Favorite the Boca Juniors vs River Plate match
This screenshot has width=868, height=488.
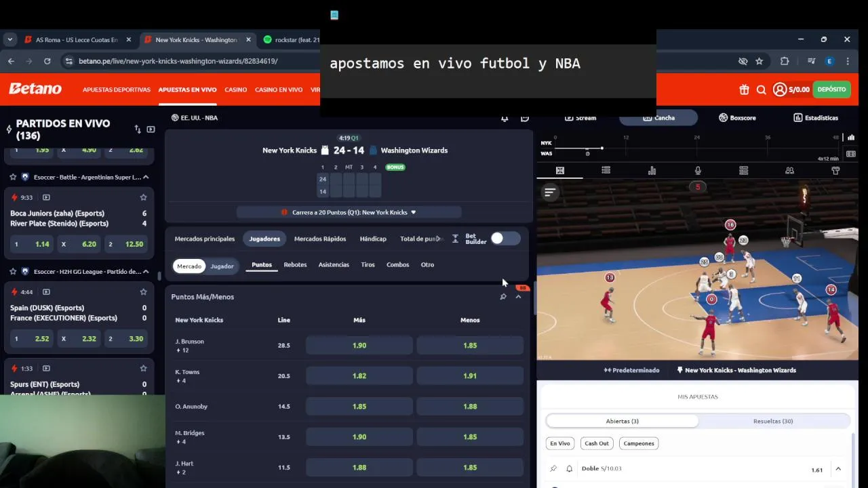tap(143, 198)
